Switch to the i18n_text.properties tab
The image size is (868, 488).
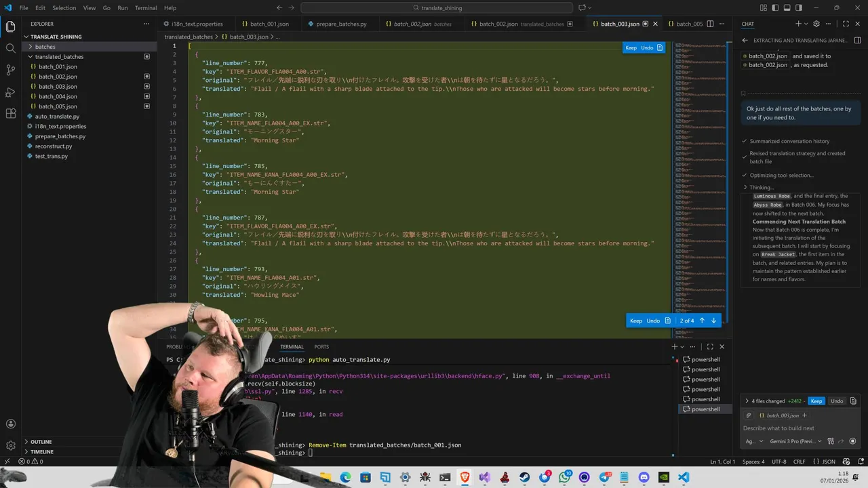197,24
